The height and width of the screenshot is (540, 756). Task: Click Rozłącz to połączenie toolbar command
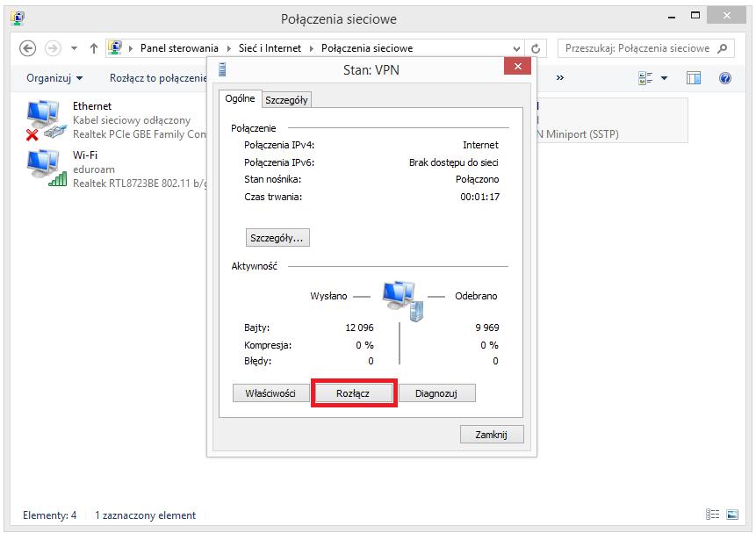tap(158, 78)
